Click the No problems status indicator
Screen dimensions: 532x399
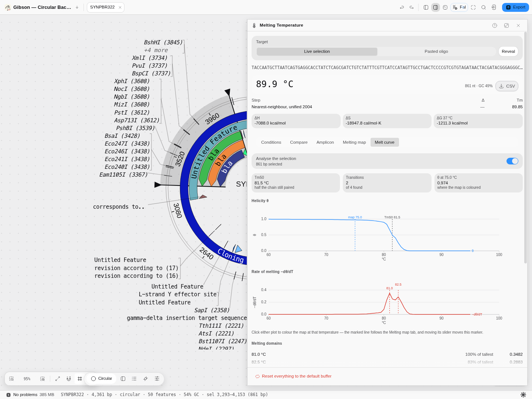(x=22, y=395)
